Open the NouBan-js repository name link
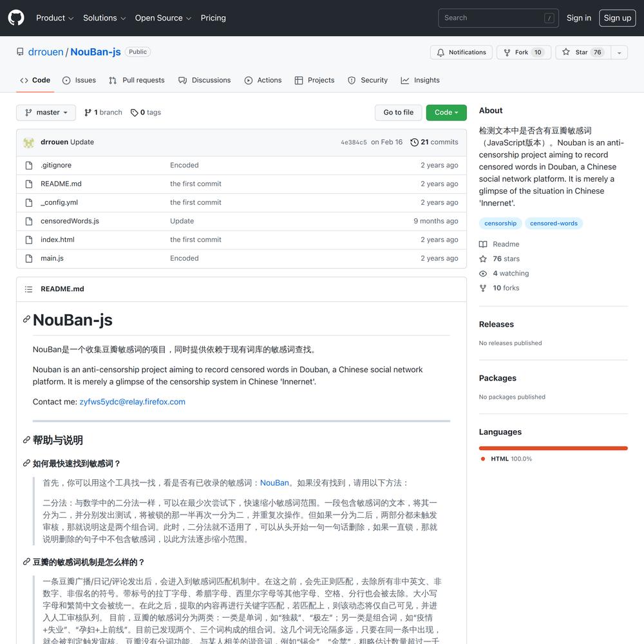Screen dimensions: 644x644 click(95, 52)
